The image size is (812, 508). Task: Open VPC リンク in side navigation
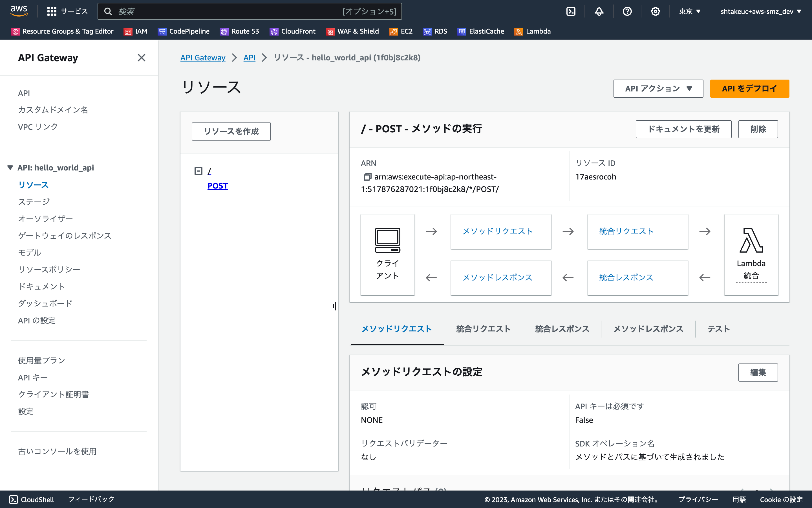click(38, 127)
